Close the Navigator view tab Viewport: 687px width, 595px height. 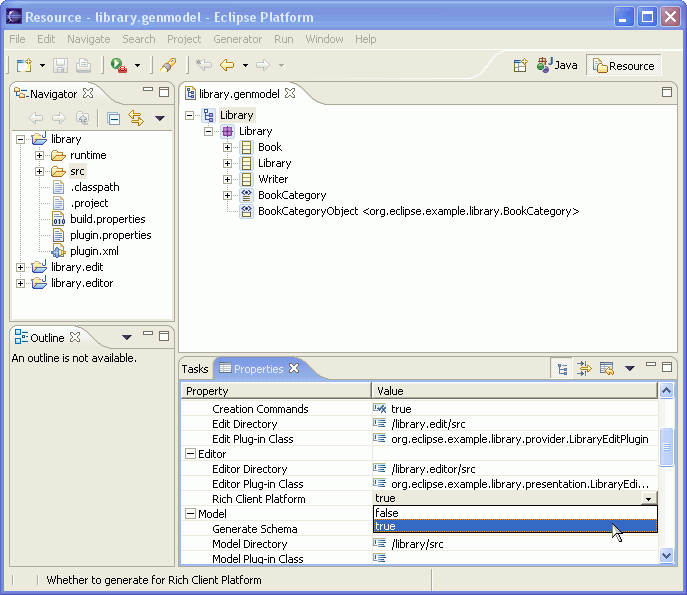click(88, 93)
